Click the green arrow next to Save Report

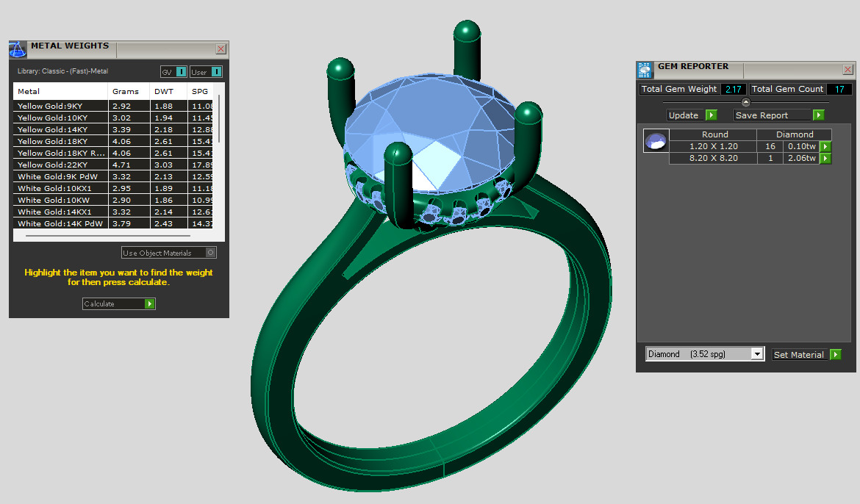[x=818, y=115]
